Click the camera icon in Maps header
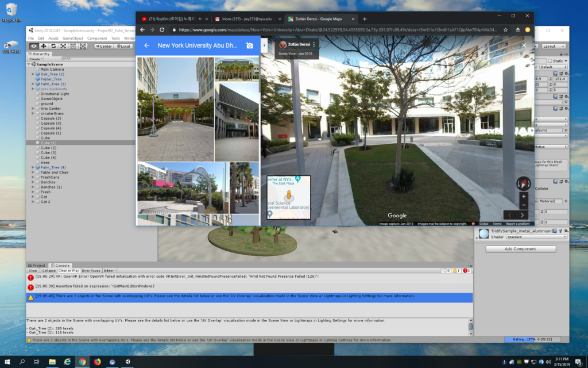The height and width of the screenshot is (368, 588). (249, 45)
